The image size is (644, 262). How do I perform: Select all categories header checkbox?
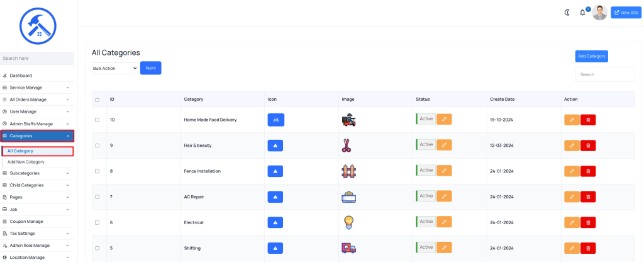click(97, 100)
